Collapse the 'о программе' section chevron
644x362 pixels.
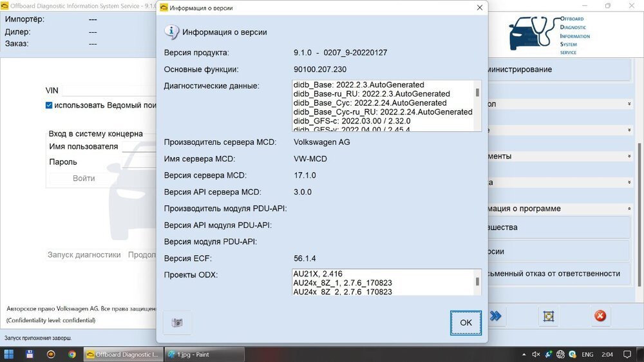pos(629,209)
